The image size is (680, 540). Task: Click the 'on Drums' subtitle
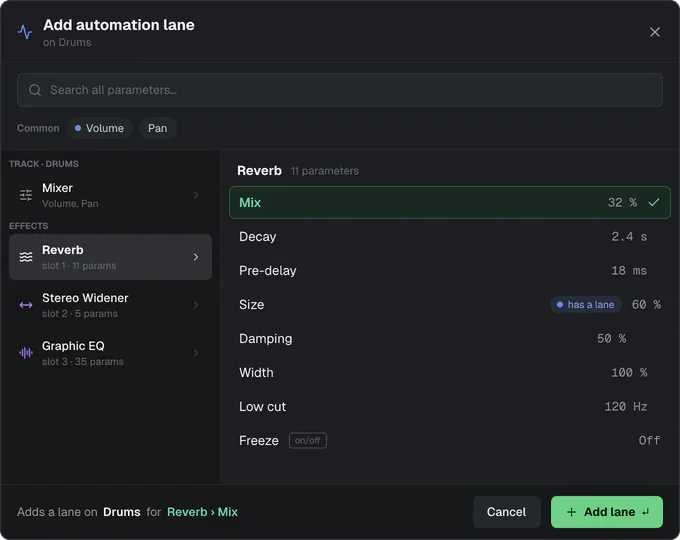pos(67,43)
